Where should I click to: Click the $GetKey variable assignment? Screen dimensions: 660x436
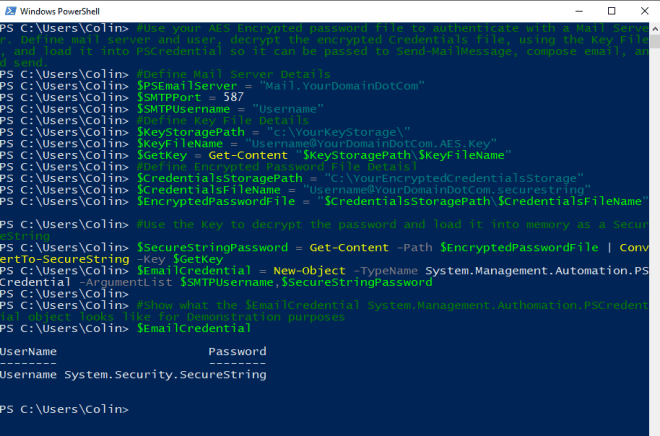(x=162, y=155)
